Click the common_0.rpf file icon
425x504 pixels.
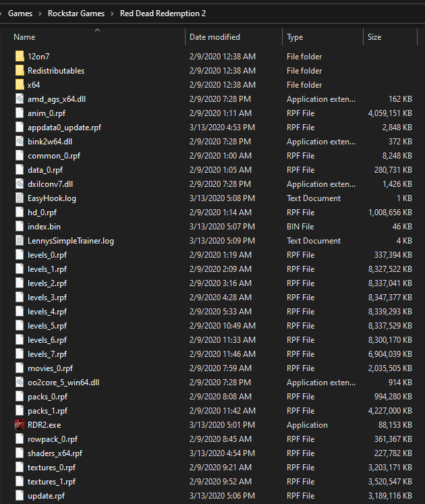coord(20,155)
